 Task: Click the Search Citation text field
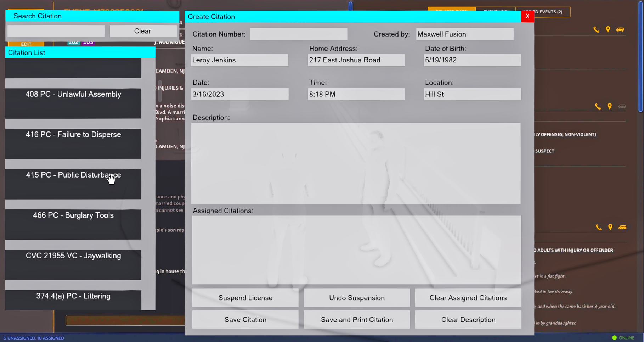[x=56, y=31]
